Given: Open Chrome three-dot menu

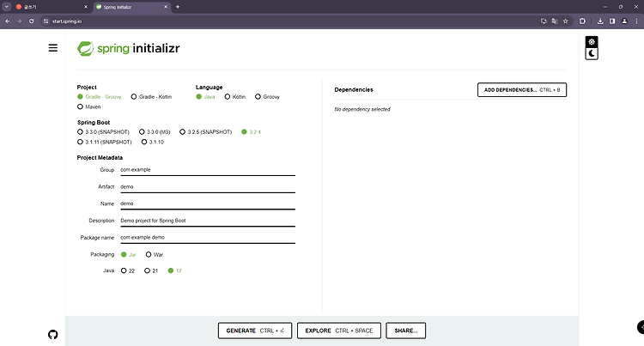Looking at the screenshot, I should click(636, 21).
